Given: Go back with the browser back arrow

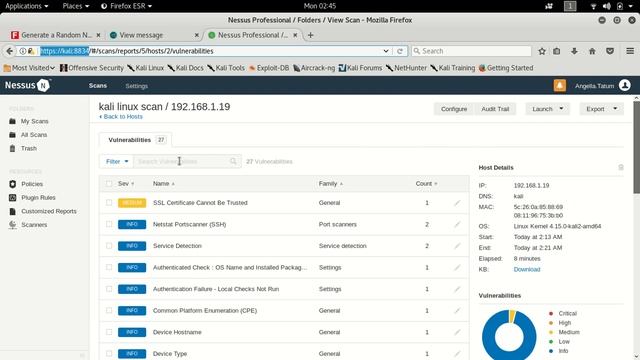Looking at the screenshot, I should coord(9,51).
